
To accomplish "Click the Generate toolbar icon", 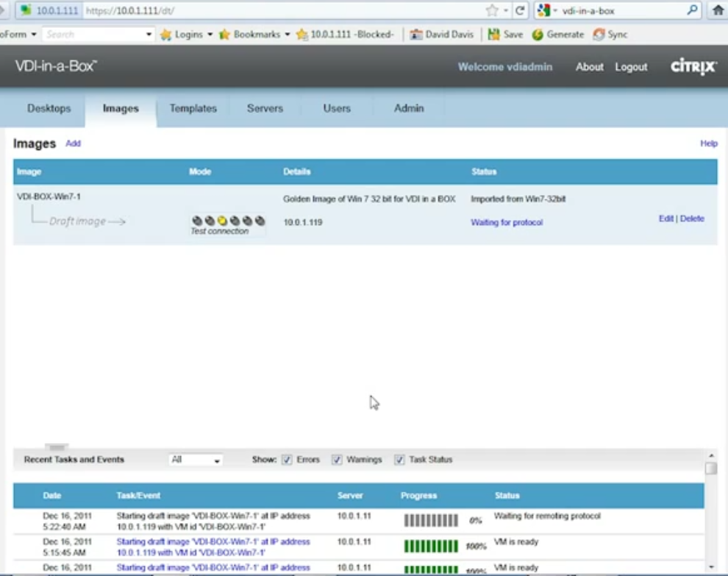I will click(538, 35).
